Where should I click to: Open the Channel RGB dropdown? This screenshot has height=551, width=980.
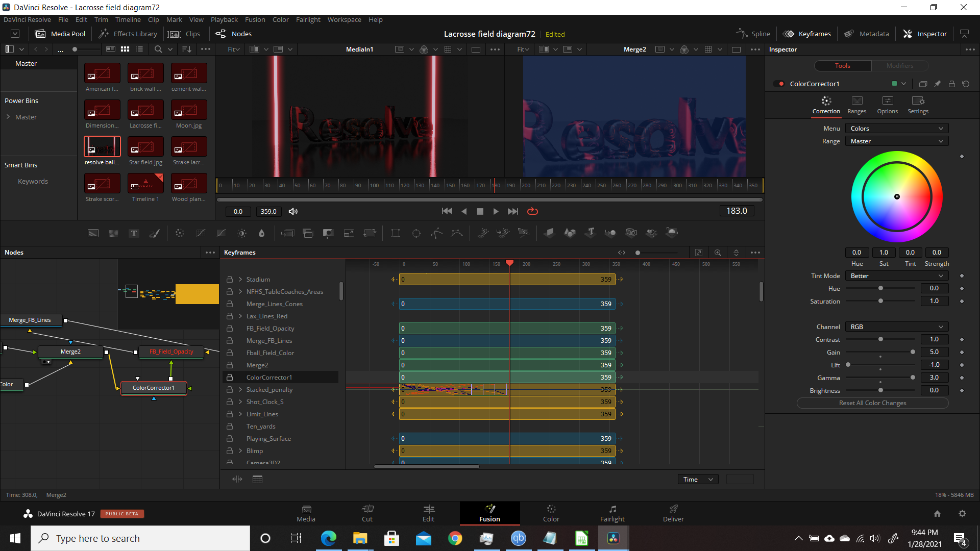click(x=897, y=327)
